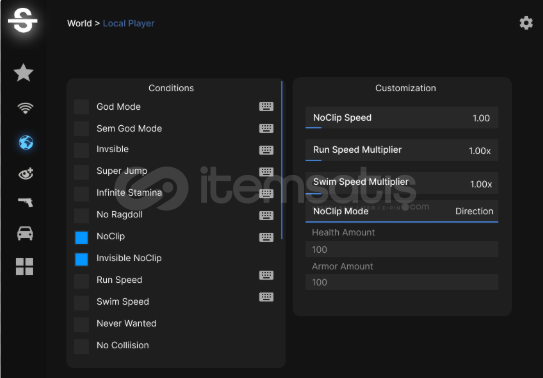Open the NoClip Mode Direction dropdown
The image size is (543, 378).
402,212
